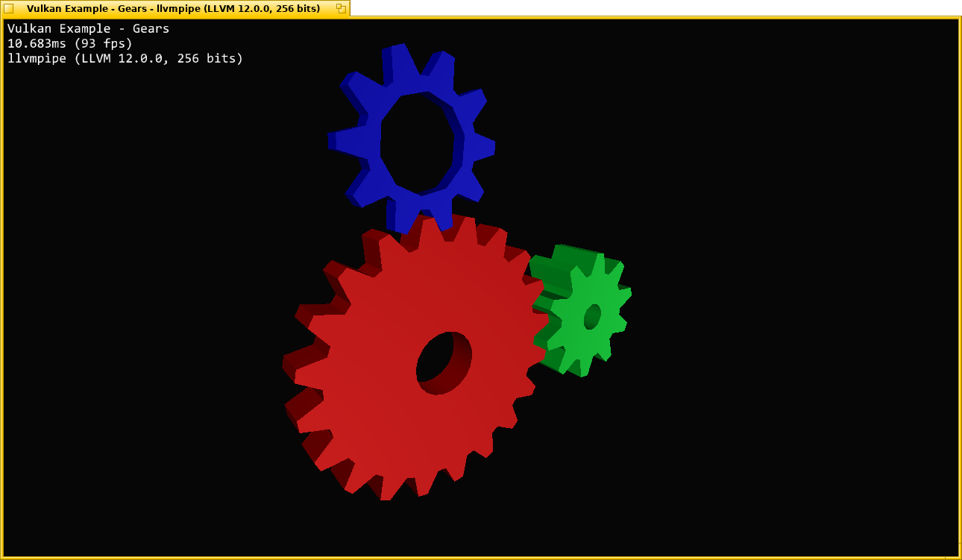This screenshot has width=962, height=560.
Task: Click the small button right of the window title
Action: pyautogui.click(x=341, y=8)
